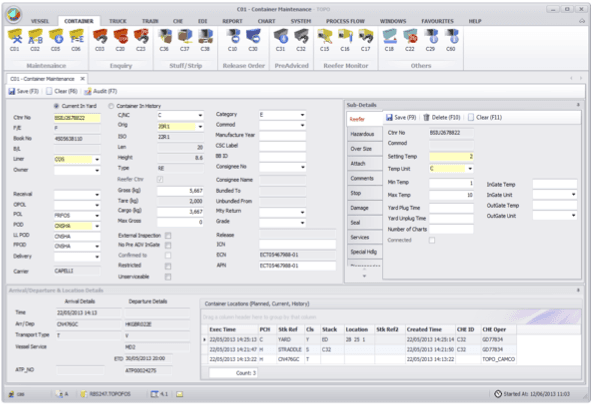This screenshot has height=404, width=591.
Task: Toggle the Connected checkbox in Reefer tab
Action: 432,240
